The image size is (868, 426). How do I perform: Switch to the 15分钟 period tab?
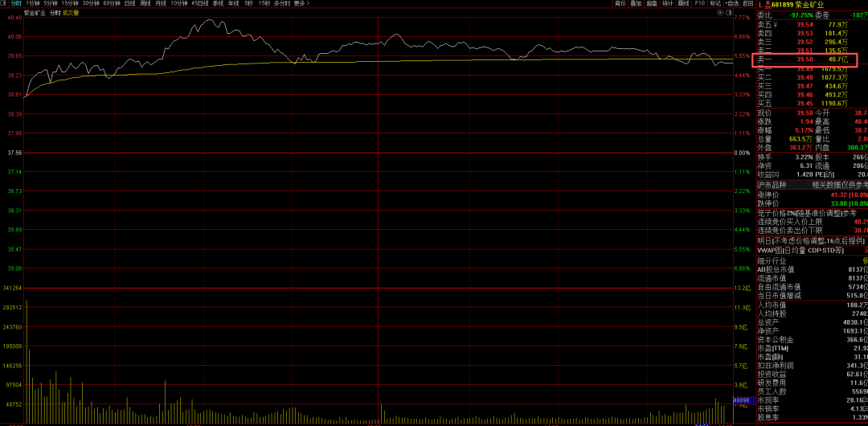[70, 4]
